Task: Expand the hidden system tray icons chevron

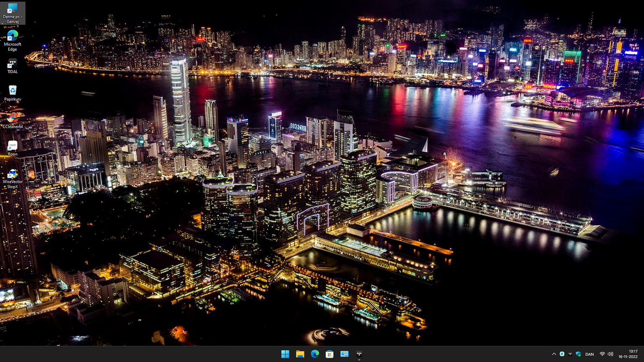Action: [554, 354]
